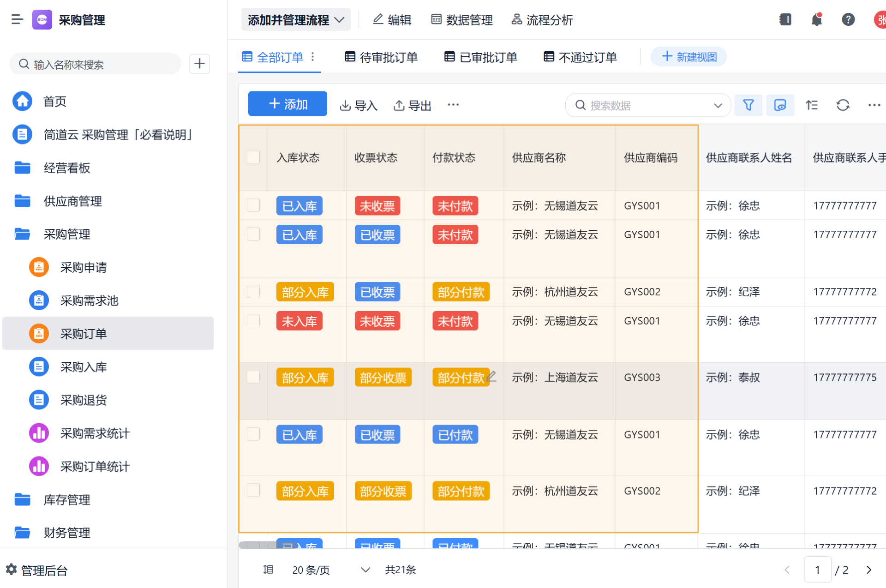Open the 添加并管理流程 dropdown
Screen dimensions: 886x588
[x=296, y=20]
